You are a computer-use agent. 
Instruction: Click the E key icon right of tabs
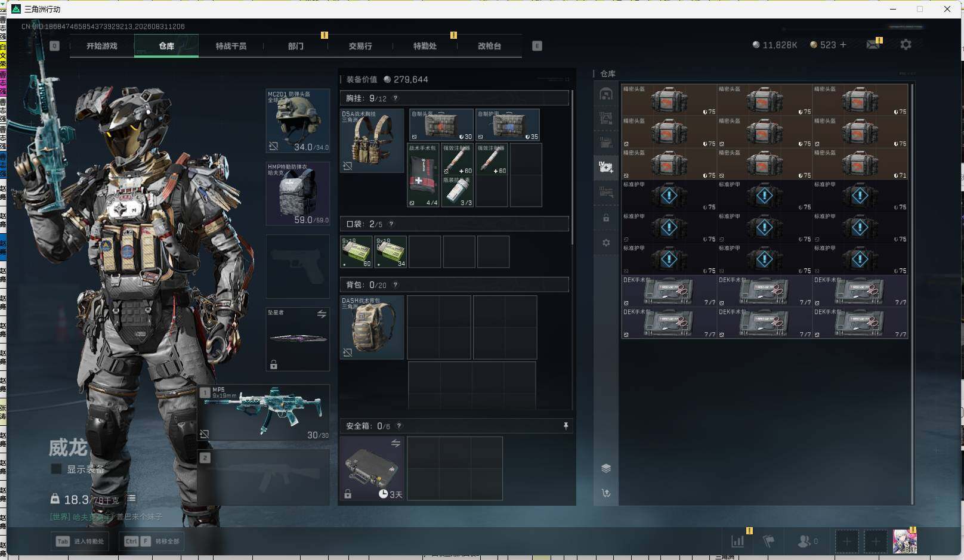point(537,46)
